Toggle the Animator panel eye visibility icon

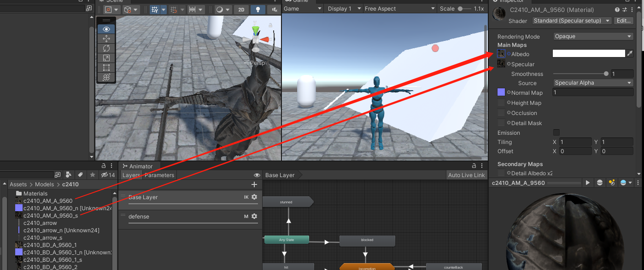pyautogui.click(x=257, y=175)
